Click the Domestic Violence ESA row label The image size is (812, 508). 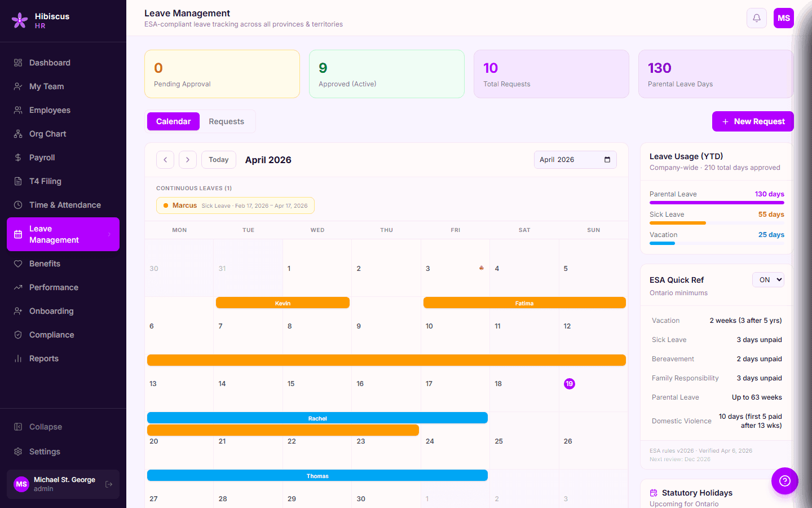[x=682, y=421]
